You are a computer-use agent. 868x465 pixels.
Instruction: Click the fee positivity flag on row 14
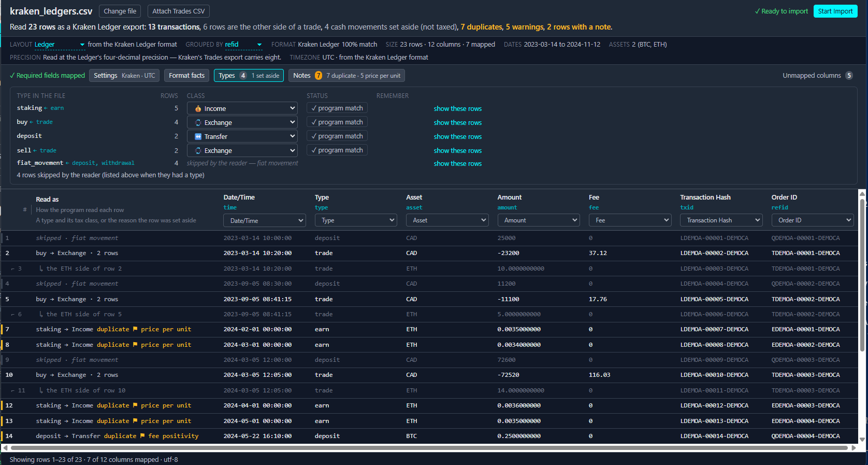tap(169, 436)
